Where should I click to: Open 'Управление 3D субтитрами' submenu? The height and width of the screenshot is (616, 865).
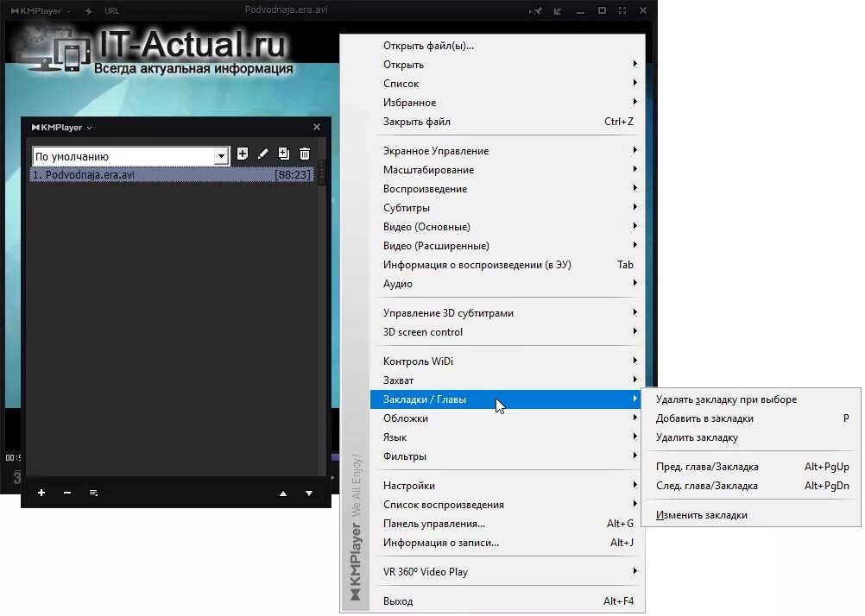tap(505, 312)
